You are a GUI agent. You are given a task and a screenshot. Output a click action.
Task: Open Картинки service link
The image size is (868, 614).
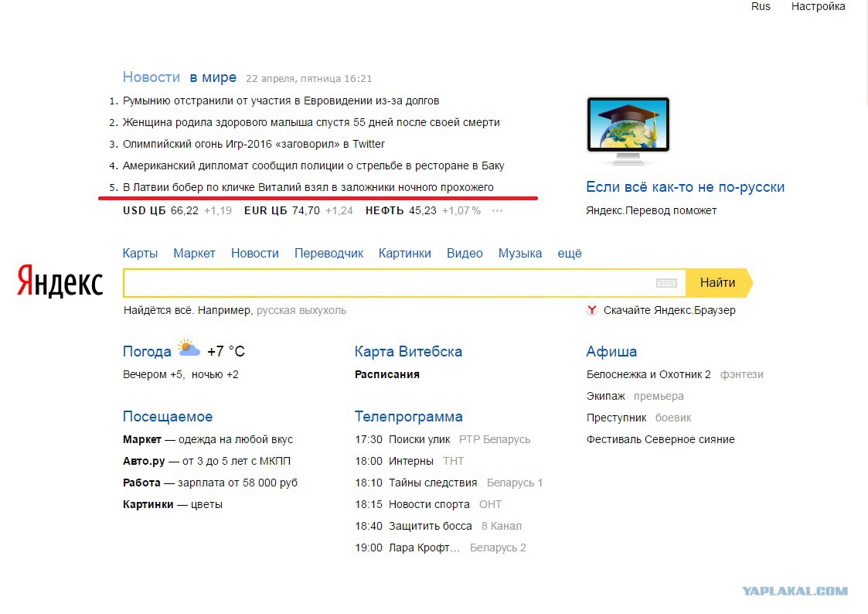(405, 253)
